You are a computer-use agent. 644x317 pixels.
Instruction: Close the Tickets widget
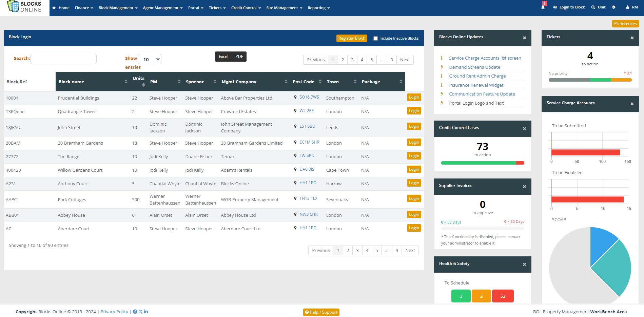632,38
